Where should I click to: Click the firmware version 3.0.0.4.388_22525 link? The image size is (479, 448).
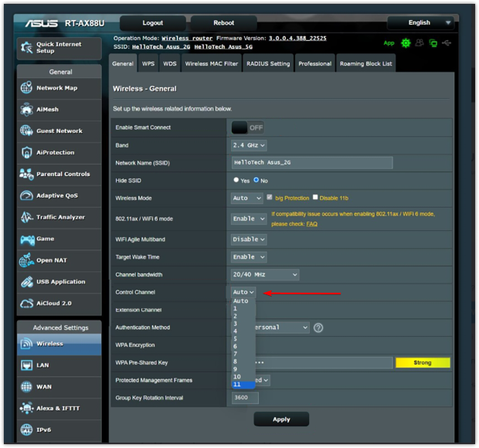pos(297,38)
